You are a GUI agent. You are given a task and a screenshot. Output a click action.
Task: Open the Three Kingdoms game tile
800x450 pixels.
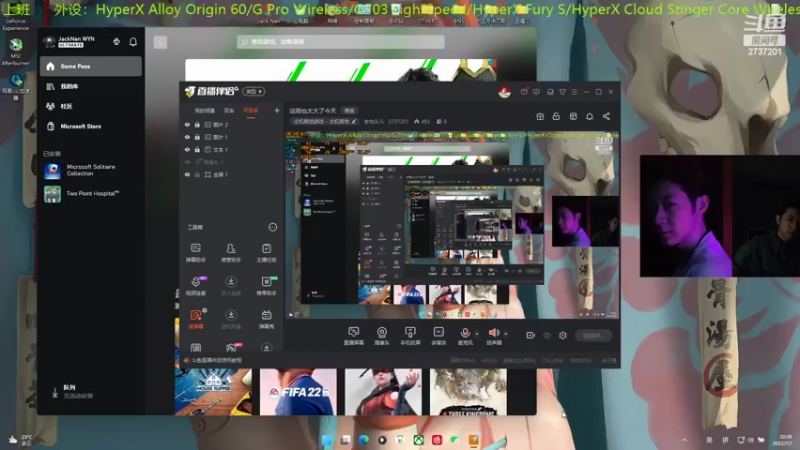click(x=468, y=392)
